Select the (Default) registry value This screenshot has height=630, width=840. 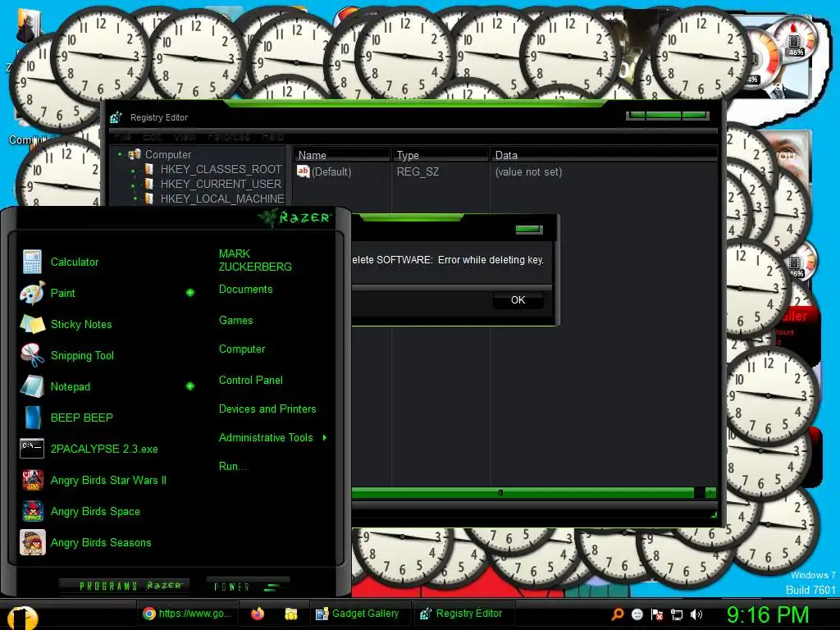point(325,171)
